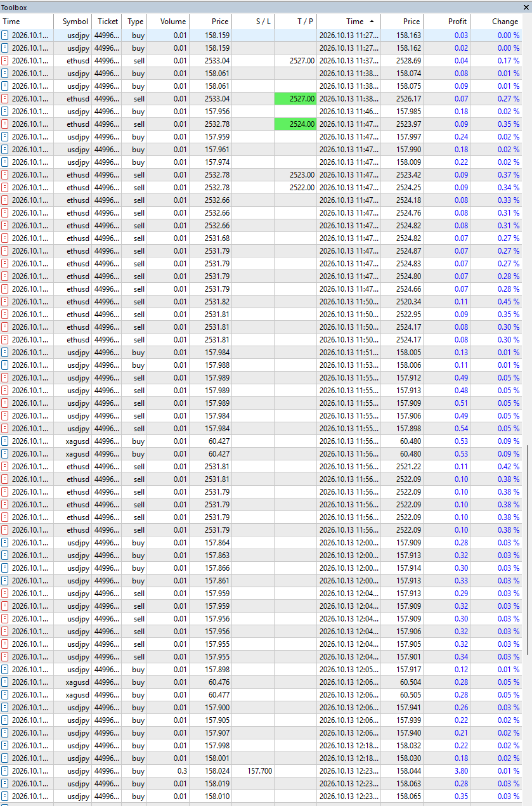Click the 0.12 profit value
532x806 pixels.
point(460,670)
